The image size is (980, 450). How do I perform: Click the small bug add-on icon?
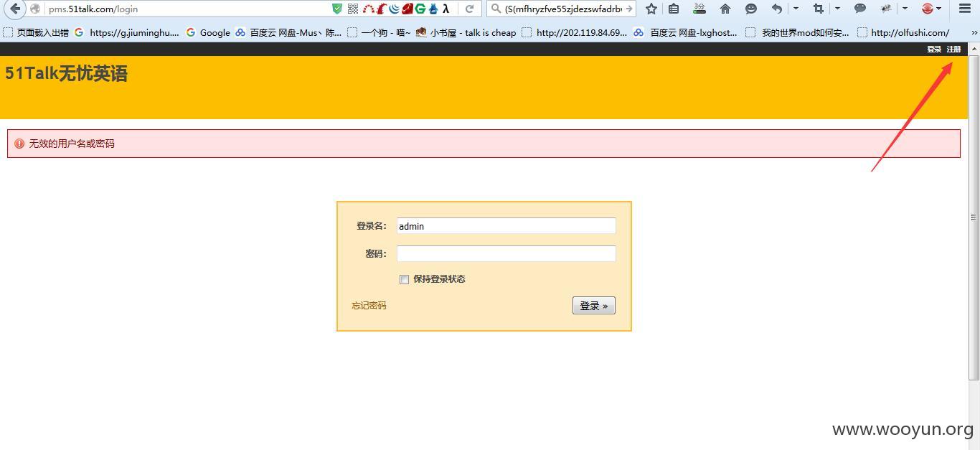coord(886,9)
